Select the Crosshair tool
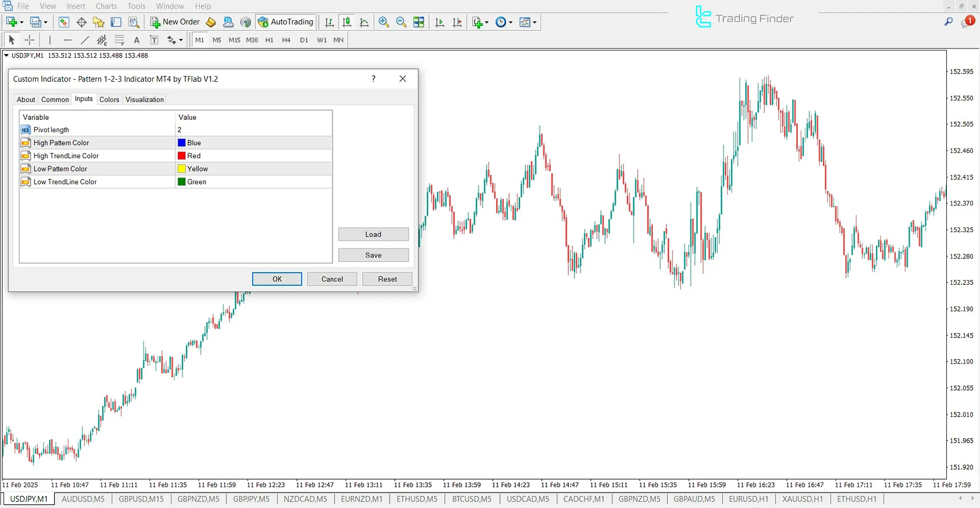The height and width of the screenshot is (508, 980). click(29, 39)
